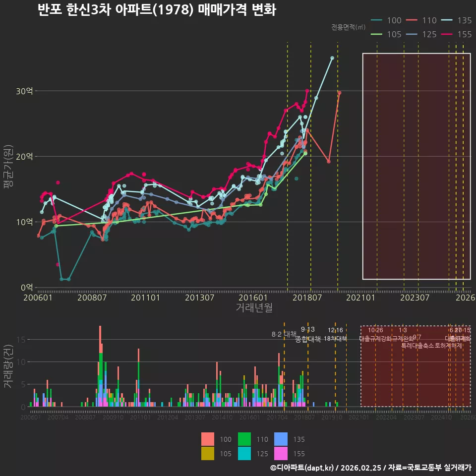The height and width of the screenshot is (476, 476).
Task: Click the 100 line legend entry
Action: pos(386,20)
